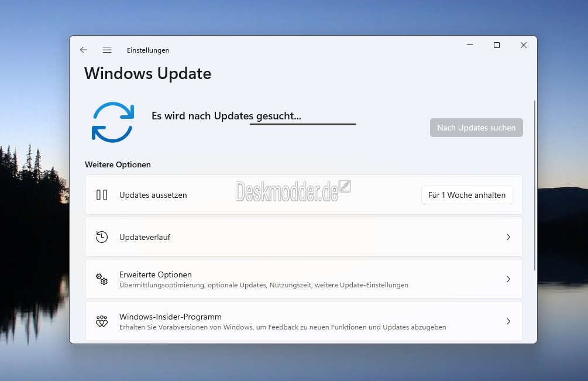Go back with the arrow icon
Image resolution: width=588 pixels, height=381 pixels.
click(84, 50)
